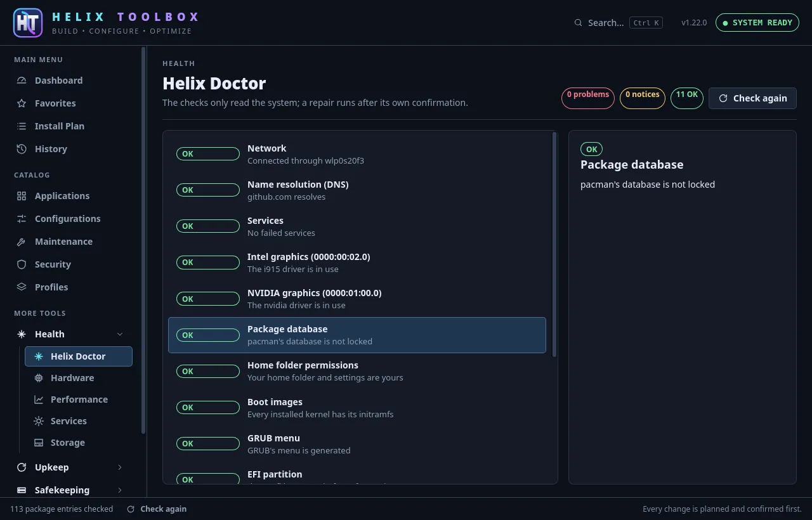Select the Home folder permissions row
Image resolution: width=812 pixels, height=520 pixels.
pos(357,371)
